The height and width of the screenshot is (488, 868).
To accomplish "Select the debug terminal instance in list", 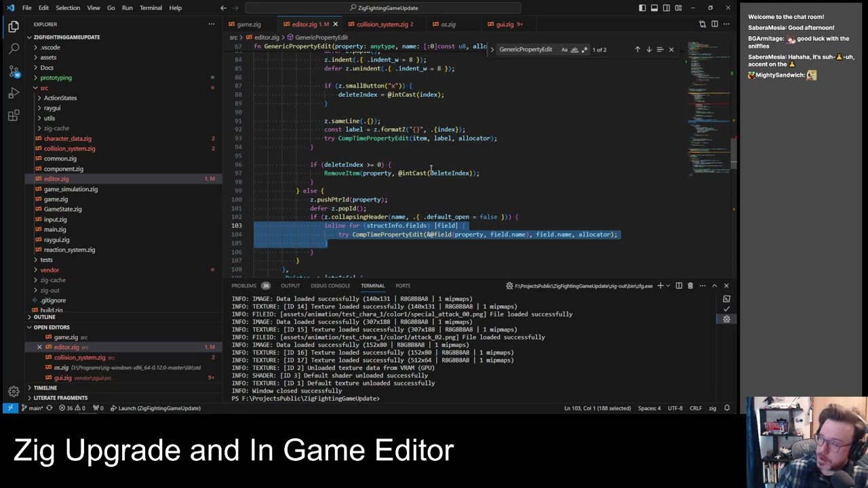I will coord(726,319).
